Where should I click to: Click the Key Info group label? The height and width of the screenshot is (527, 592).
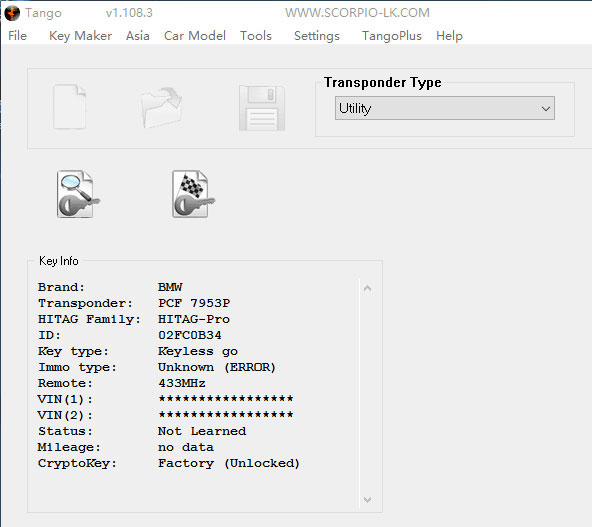(x=59, y=261)
